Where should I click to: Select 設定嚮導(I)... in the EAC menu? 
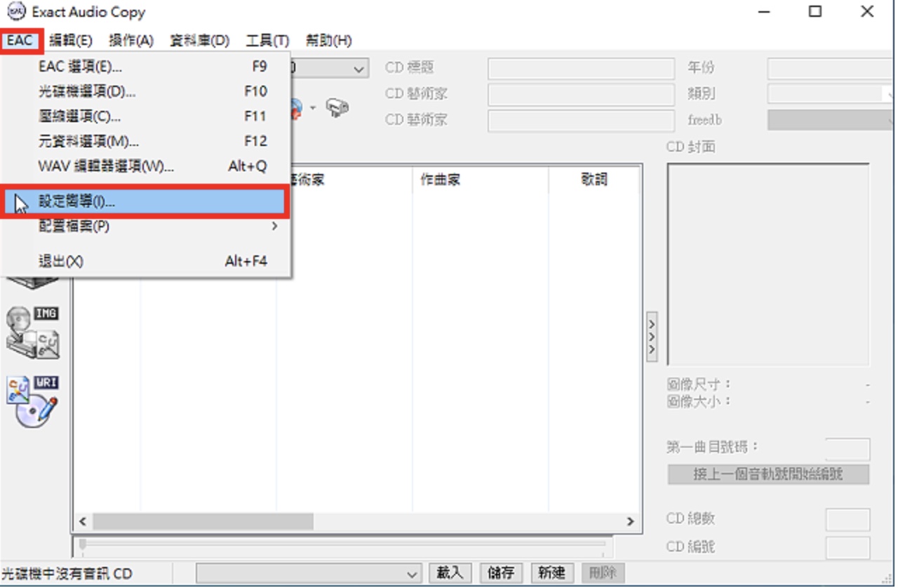click(145, 201)
